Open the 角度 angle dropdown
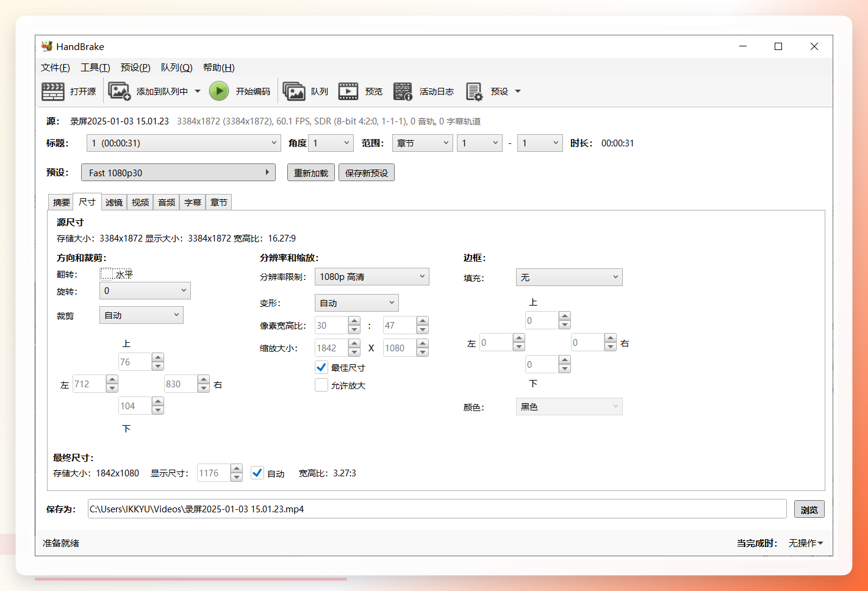This screenshot has width=868, height=591. 331,143
